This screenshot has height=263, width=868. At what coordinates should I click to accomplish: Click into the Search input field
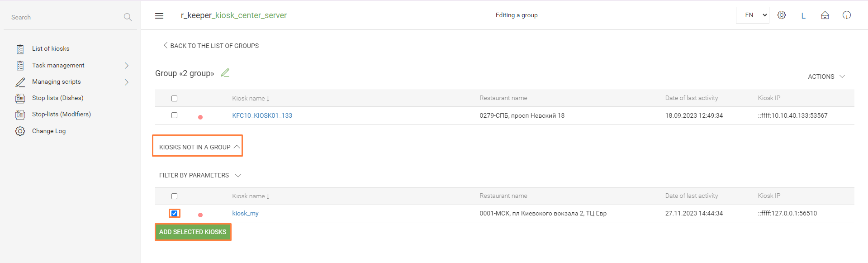[66, 17]
